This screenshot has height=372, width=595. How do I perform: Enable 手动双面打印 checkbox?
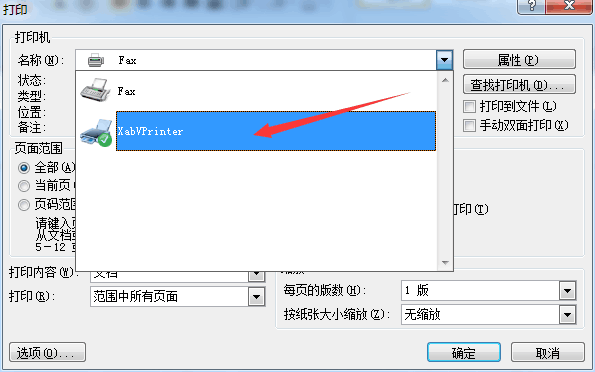(x=469, y=125)
